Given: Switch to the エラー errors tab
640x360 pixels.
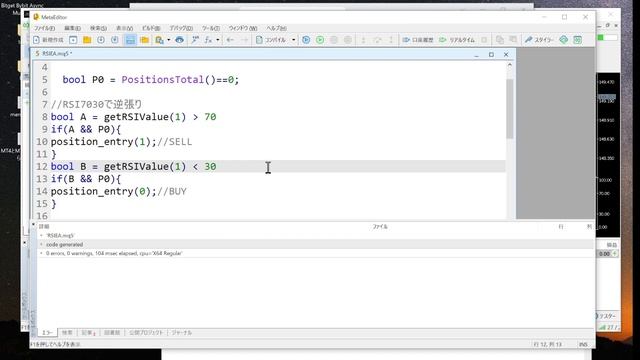Looking at the screenshot, I should point(47,333).
